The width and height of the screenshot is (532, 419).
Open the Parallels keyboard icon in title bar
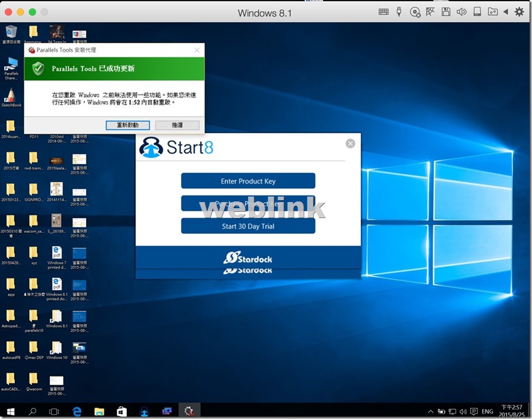(x=384, y=12)
